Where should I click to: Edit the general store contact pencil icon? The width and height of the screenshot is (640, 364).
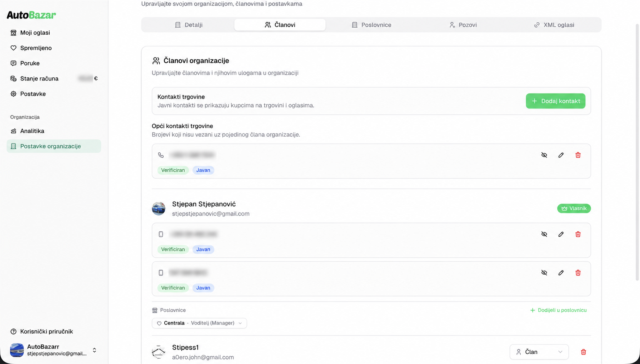(561, 155)
